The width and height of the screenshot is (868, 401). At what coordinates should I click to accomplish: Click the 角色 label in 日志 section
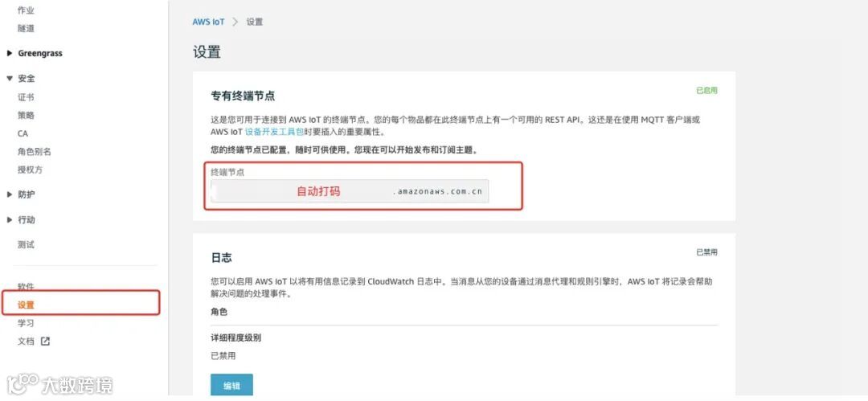tap(219, 312)
